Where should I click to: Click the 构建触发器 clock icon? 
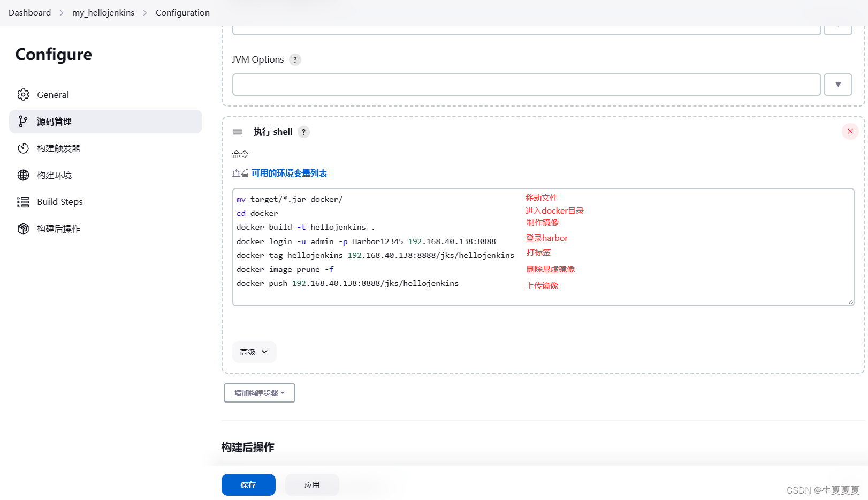pos(23,148)
